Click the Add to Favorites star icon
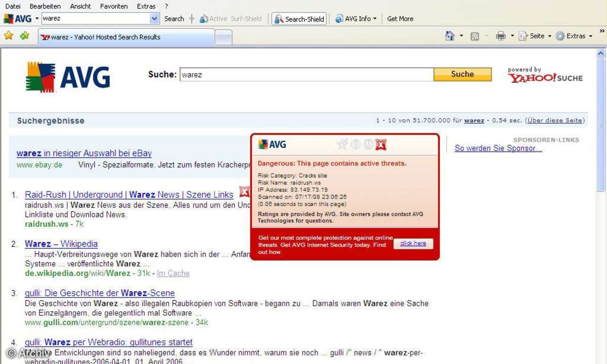Screen dimensions: 607x364 (x=24, y=36)
